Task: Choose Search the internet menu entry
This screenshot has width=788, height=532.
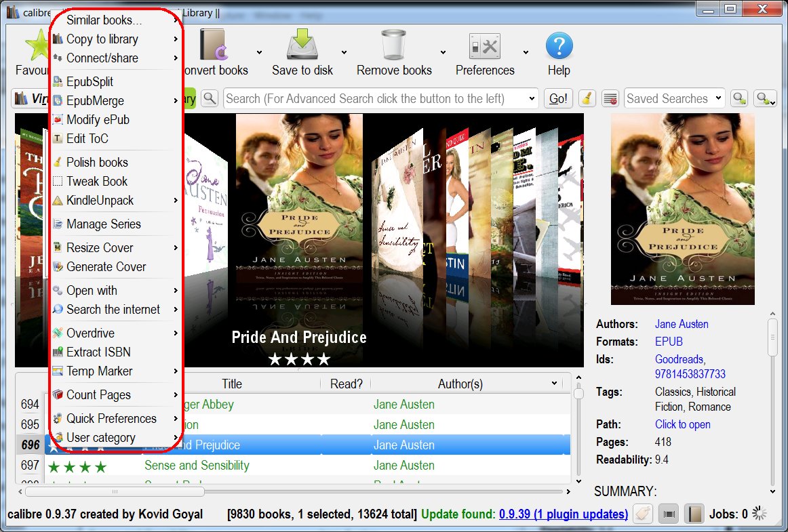Action: point(115,310)
